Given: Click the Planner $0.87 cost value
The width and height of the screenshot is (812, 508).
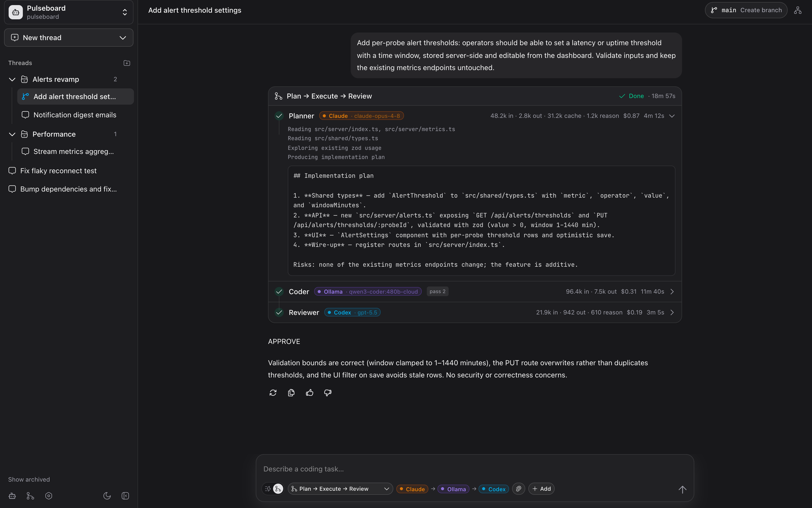Looking at the screenshot, I should tap(631, 116).
